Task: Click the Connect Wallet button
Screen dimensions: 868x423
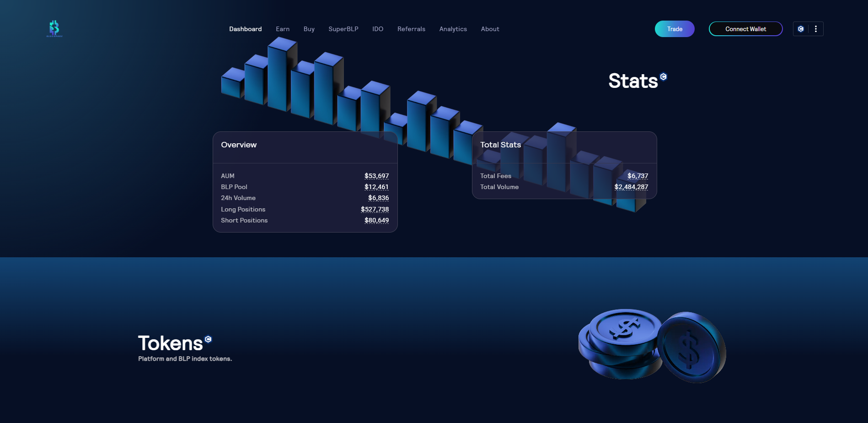Action: click(746, 29)
